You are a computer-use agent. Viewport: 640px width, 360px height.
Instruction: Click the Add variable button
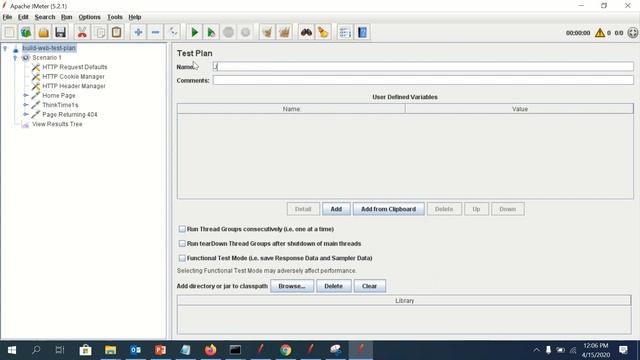[x=336, y=209]
